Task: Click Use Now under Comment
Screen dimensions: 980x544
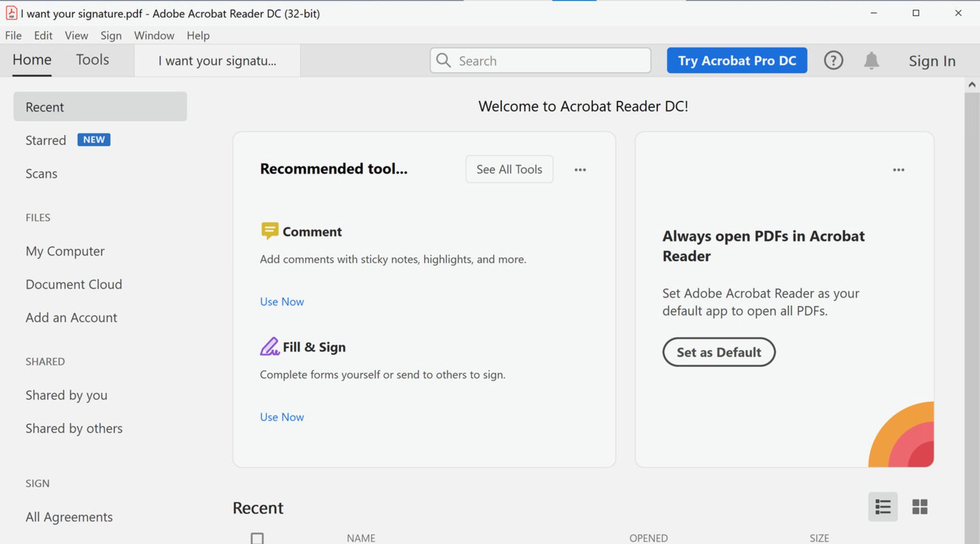Action: point(282,302)
